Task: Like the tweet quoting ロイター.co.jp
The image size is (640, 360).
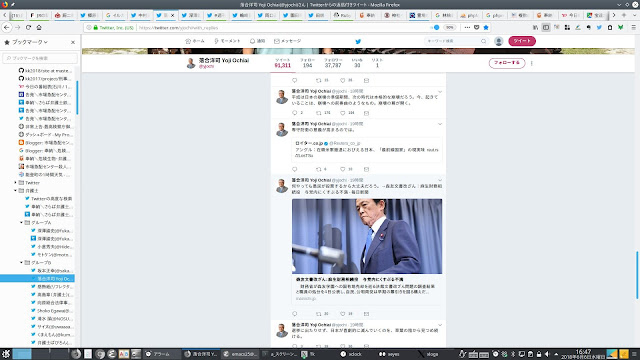Action: (343, 169)
